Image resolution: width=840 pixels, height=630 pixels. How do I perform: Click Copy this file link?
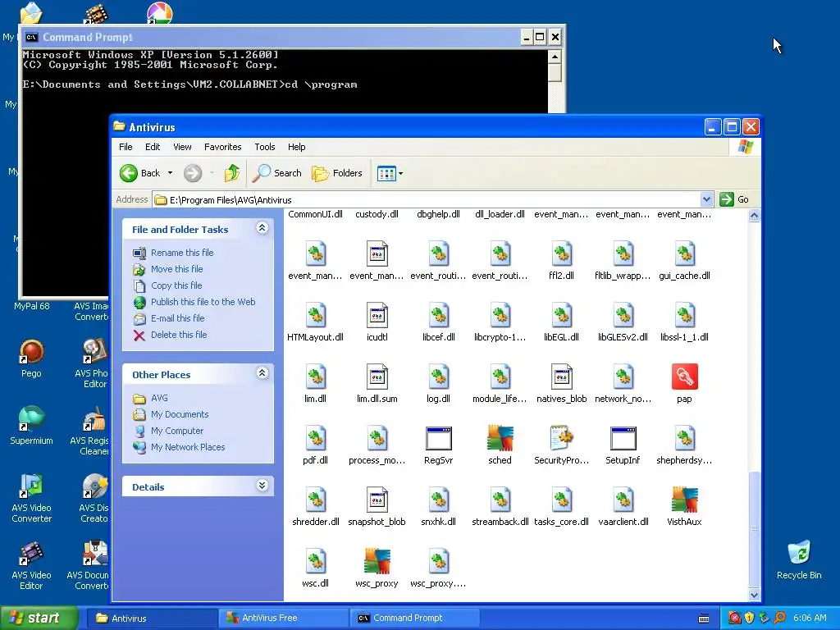tap(176, 285)
